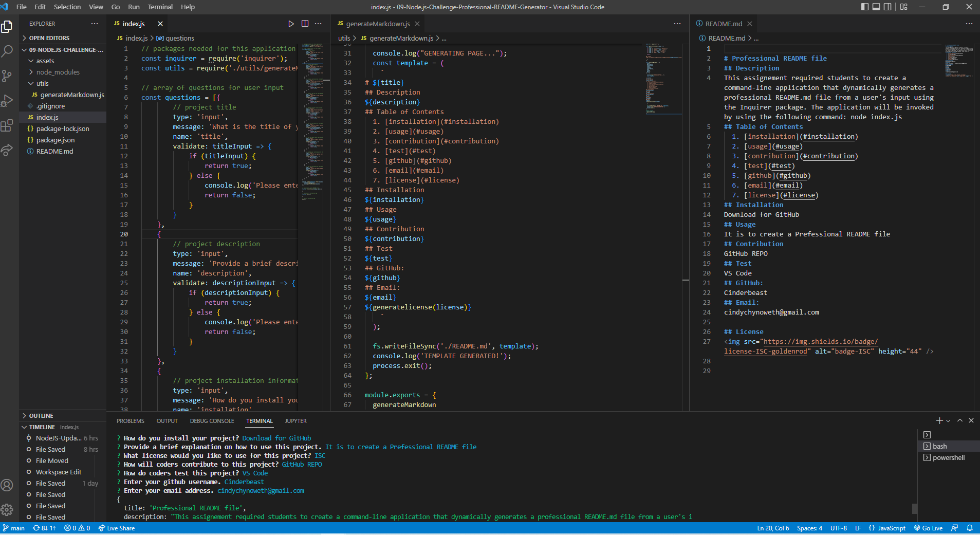
Task: Start a Live Share session from the status bar
Action: 116,528
